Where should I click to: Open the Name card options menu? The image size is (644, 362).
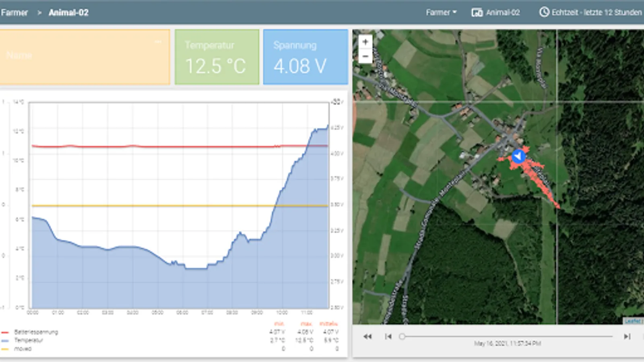(158, 41)
